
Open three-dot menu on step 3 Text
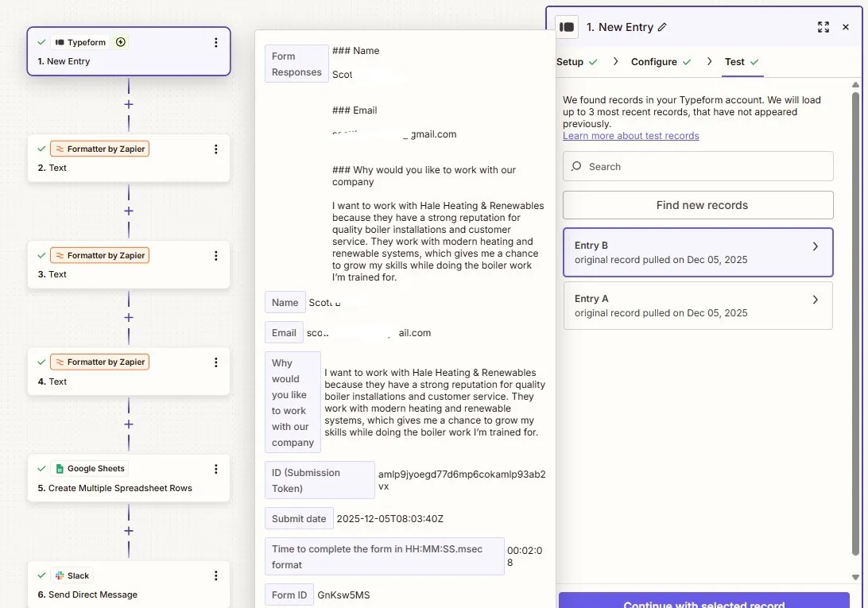point(216,256)
